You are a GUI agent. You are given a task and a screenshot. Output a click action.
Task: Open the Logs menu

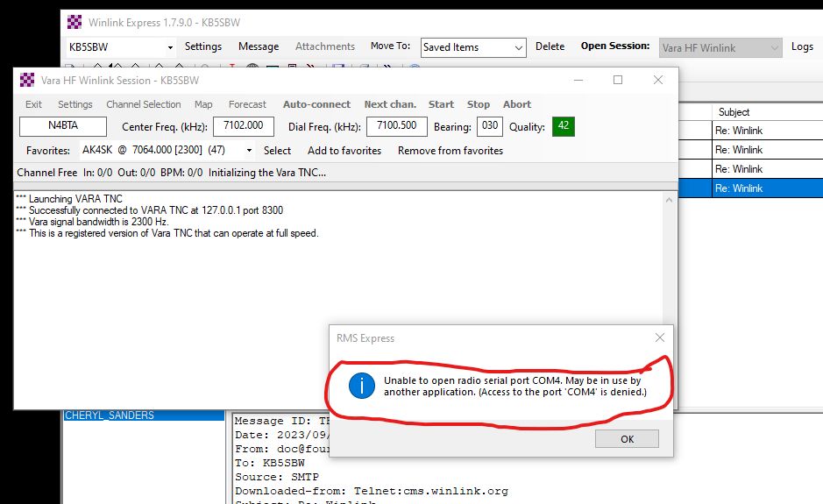point(802,46)
